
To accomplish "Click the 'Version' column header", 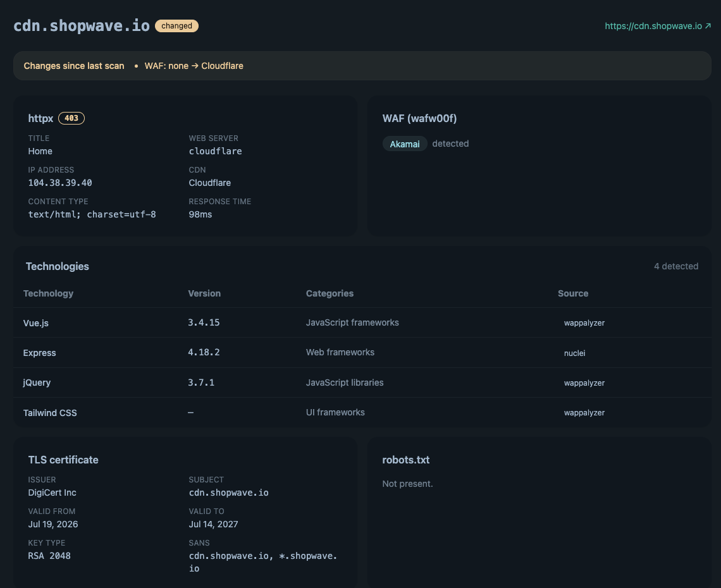I will point(204,293).
